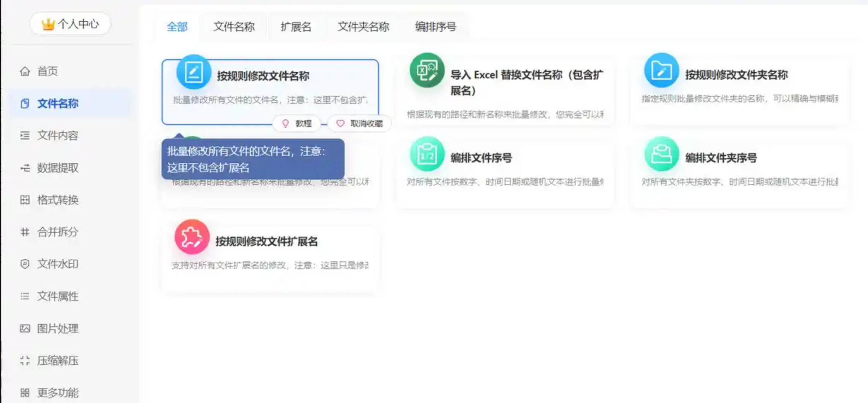
Task: Switch to the 文件夹名称 tab
Action: click(363, 27)
